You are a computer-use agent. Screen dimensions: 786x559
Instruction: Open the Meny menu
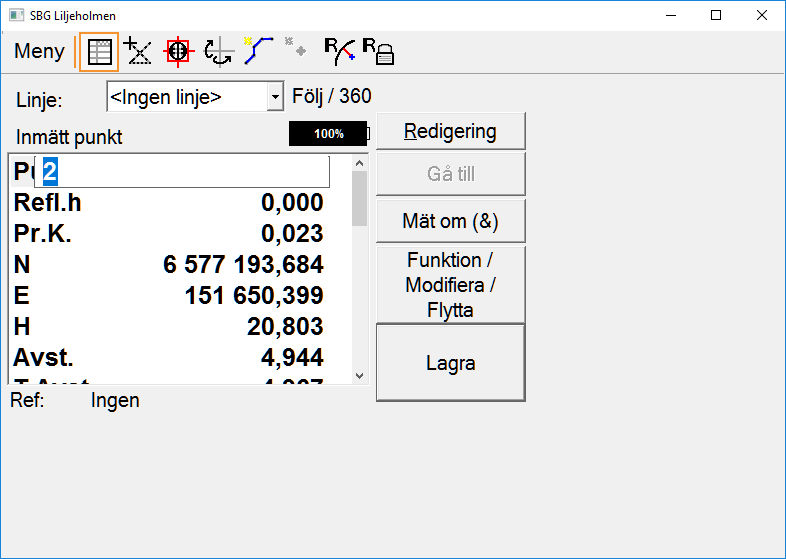40,51
